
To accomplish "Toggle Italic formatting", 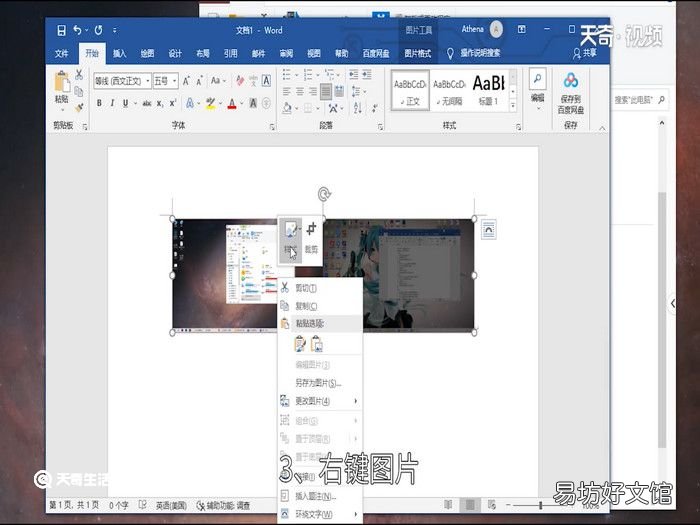I will click(112, 104).
